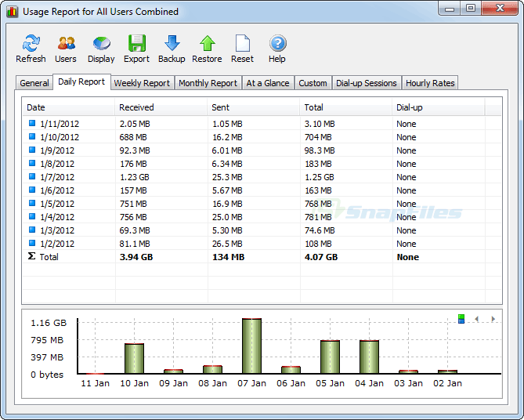524x420 pixels.
Task: Select the 1/7/2012 row
Action: [57, 177]
